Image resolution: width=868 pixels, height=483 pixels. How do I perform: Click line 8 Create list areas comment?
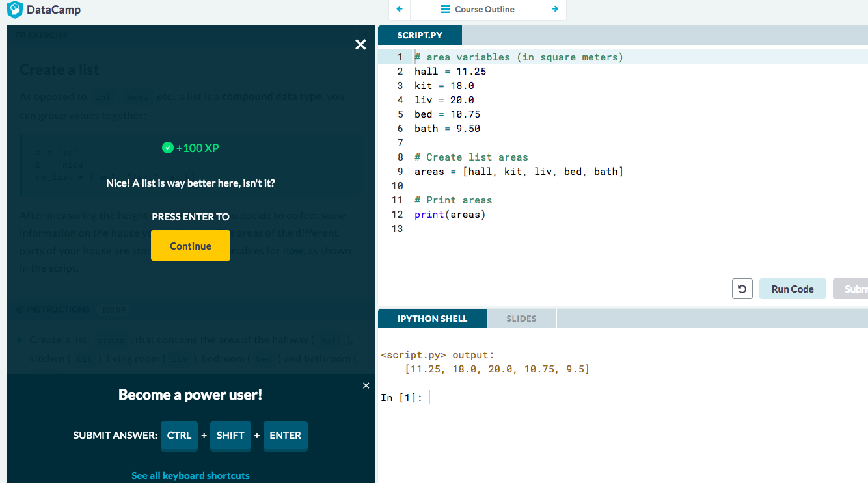click(471, 157)
